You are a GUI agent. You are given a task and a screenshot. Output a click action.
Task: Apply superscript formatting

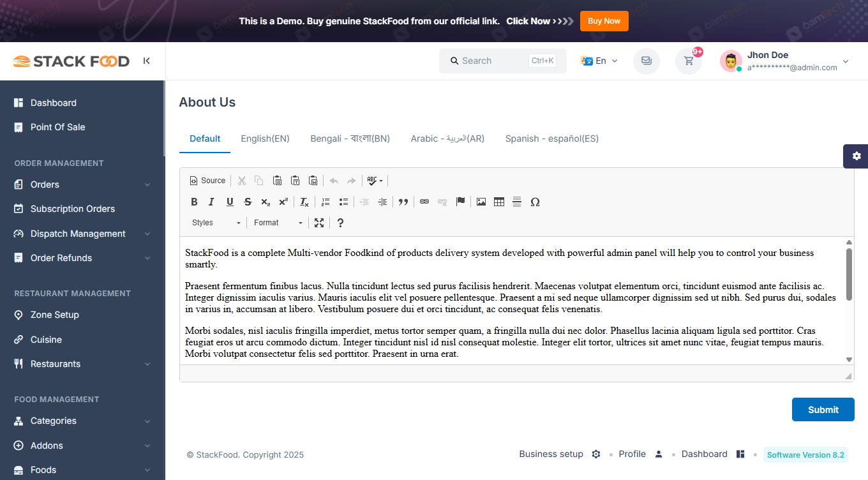point(283,202)
